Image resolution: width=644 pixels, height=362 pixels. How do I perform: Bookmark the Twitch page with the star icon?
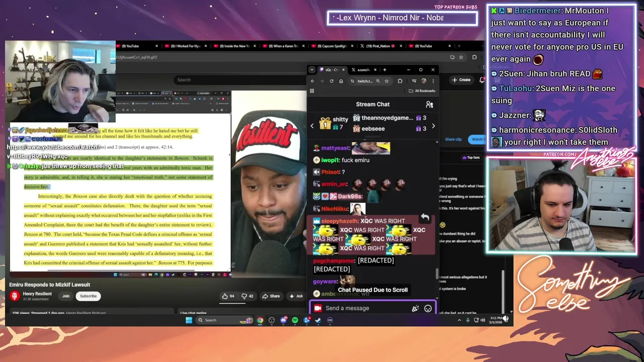(386, 81)
